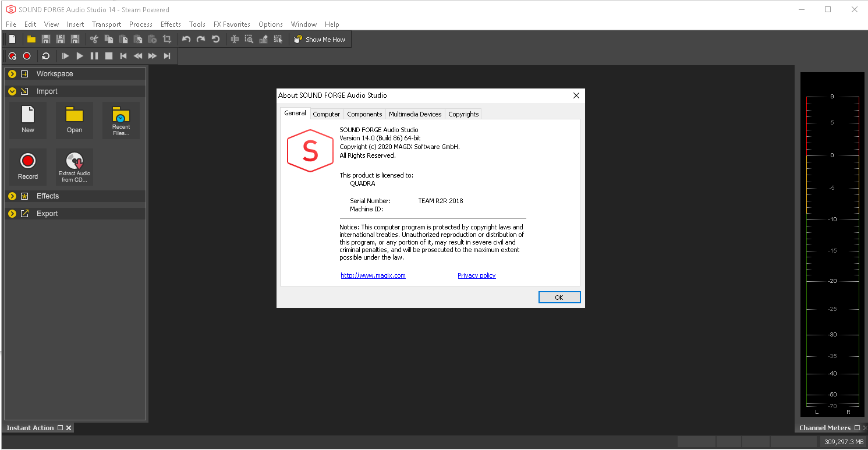Close the Instant Action panel

tap(69, 428)
